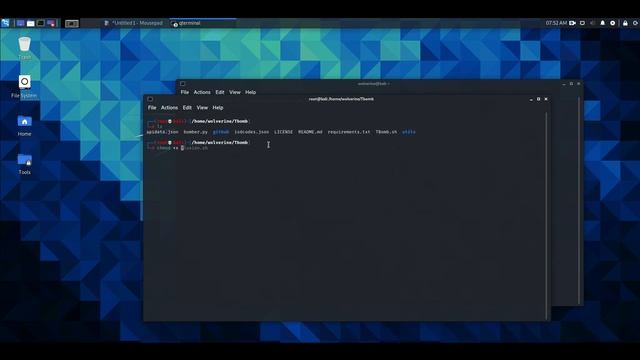Image resolution: width=640 pixels, height=360 pixels.
Task: Open File menu in front terminal window
Action: coord(152,108)
